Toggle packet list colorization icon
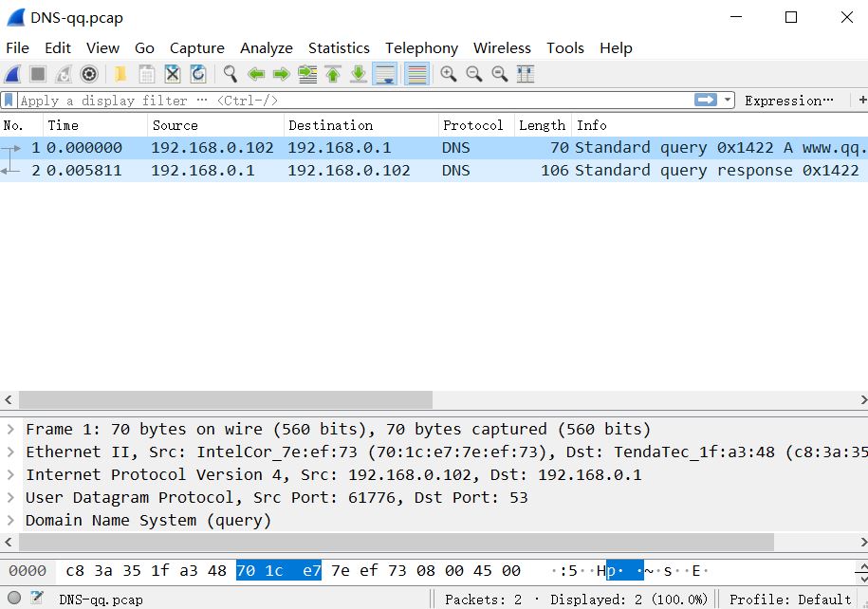The width and height of the screenshot is (868, 609). tap(416, 74)
